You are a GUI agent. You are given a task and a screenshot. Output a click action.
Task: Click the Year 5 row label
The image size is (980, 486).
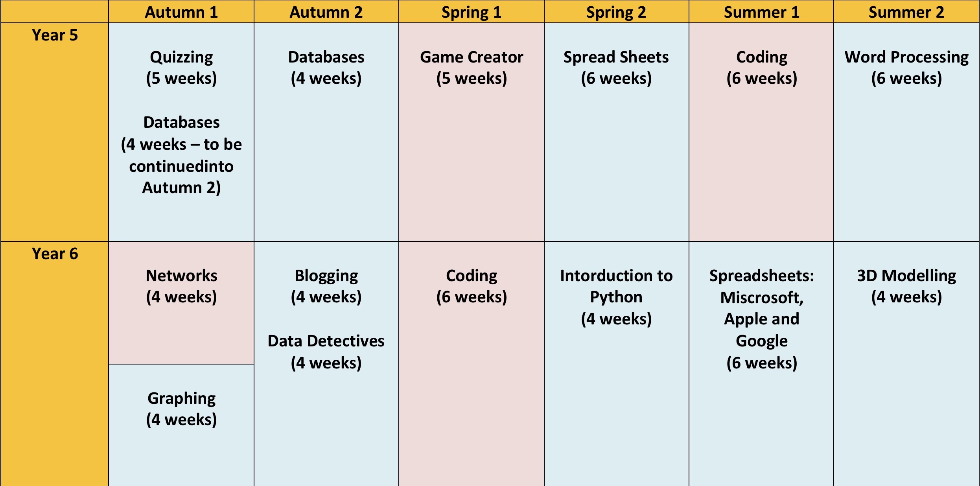tap(55, 35)
